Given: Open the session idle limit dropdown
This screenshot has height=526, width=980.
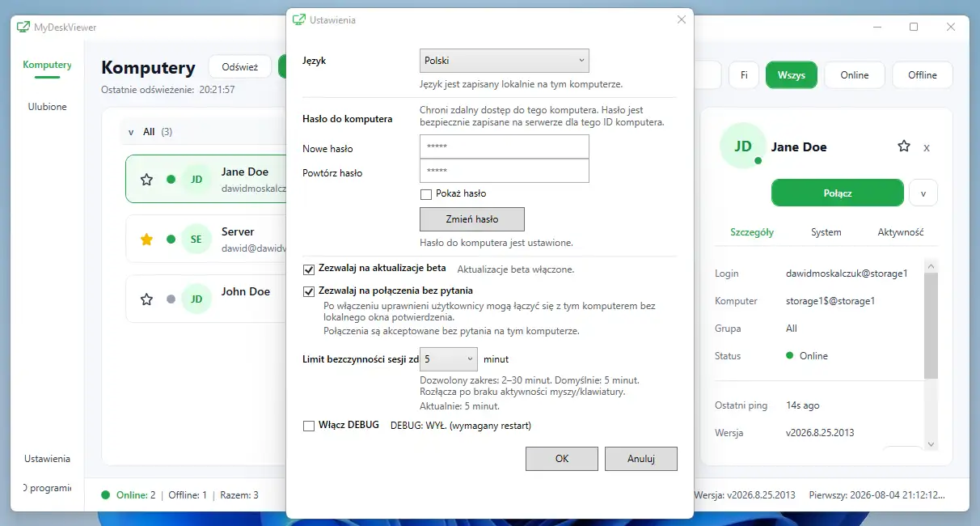Looking at the screenshot, I should coord(449,358).
